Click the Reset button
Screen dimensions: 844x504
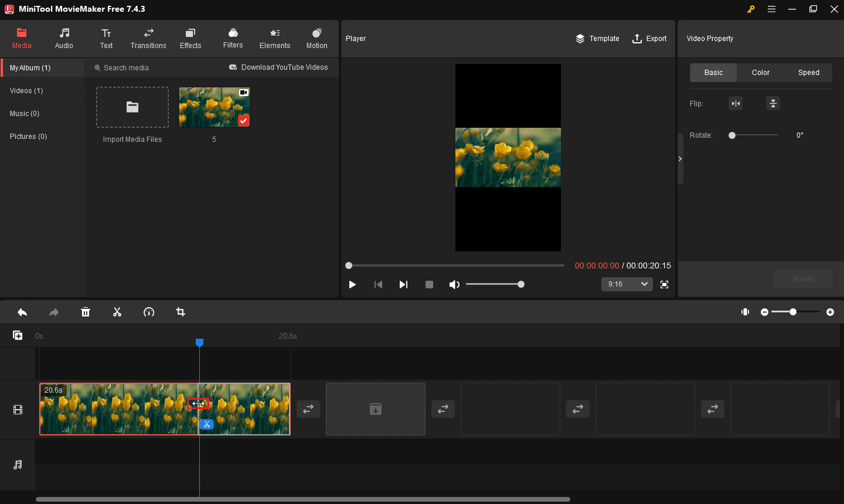click(803, 279)
